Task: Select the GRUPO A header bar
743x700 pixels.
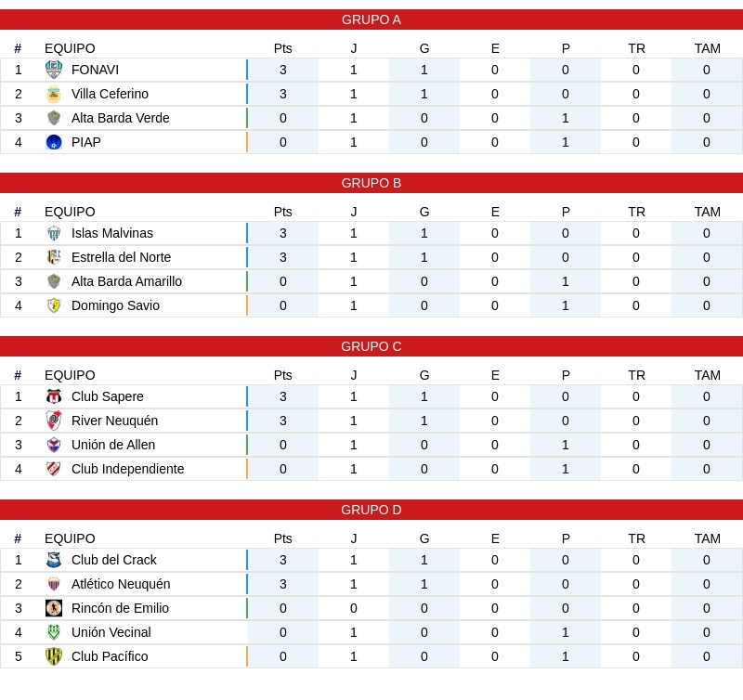Action: pyautogui.click(x=371, y=19)
